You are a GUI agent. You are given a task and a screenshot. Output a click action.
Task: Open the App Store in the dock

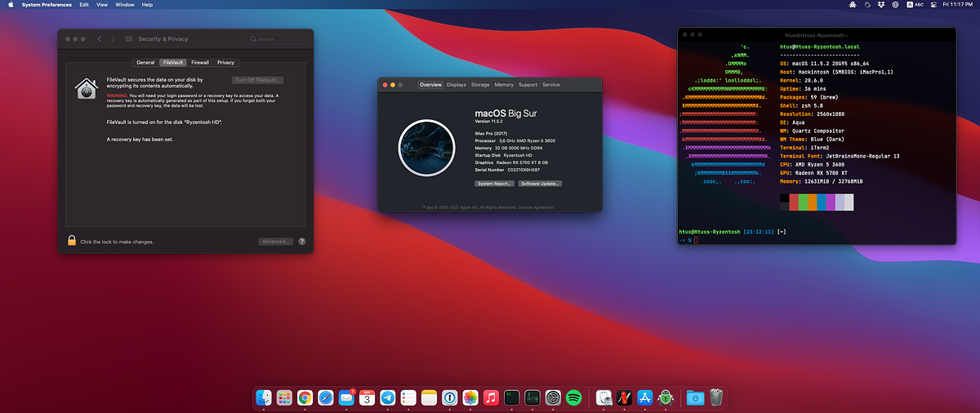pos(644,397)
